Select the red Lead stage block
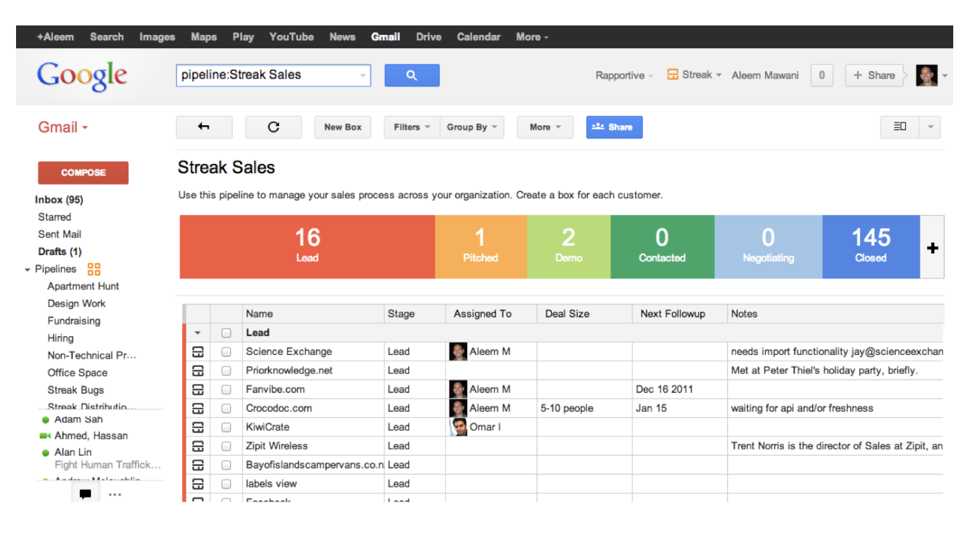Viewport: 980px width, 537px height. (307, 246)
